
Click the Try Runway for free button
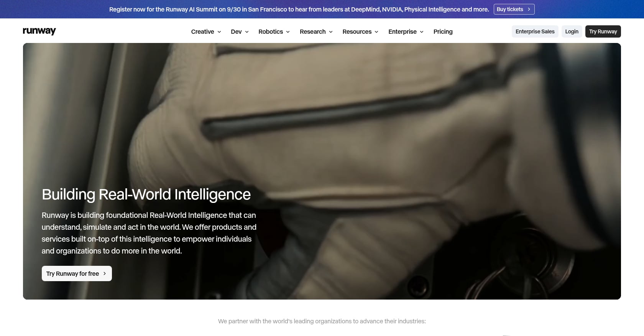click(77, 273)
